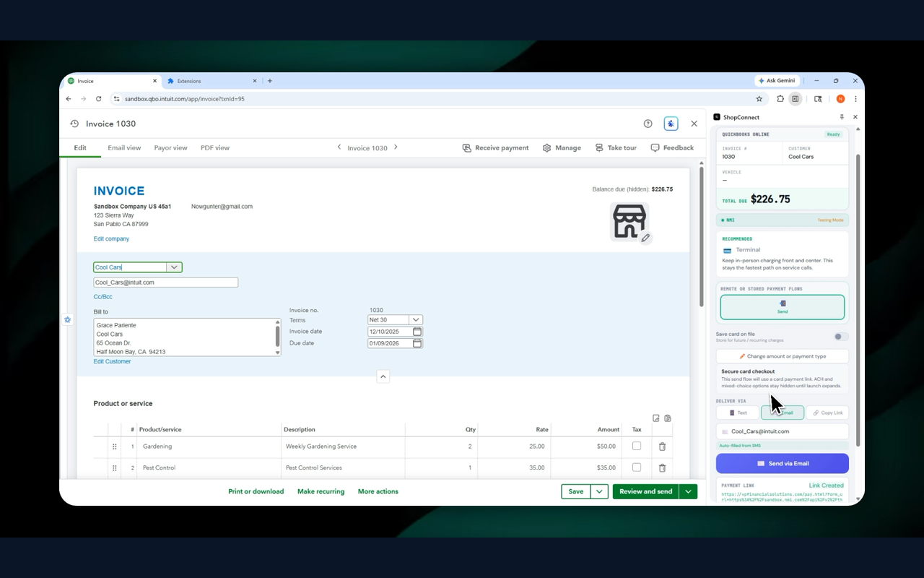Screen dimensions: 924x578
Task: Open the invoice history clock icon
Action: 74,124
